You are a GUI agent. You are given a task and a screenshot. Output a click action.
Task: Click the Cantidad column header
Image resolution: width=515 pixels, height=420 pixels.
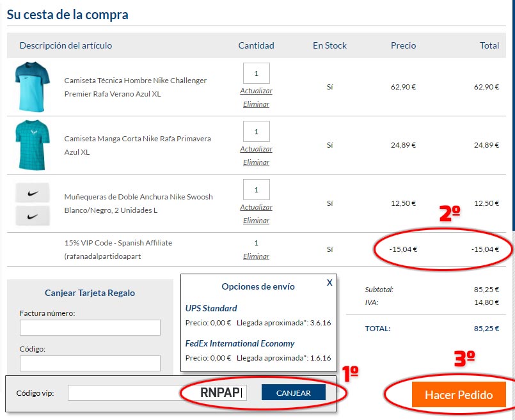[256, 45]
